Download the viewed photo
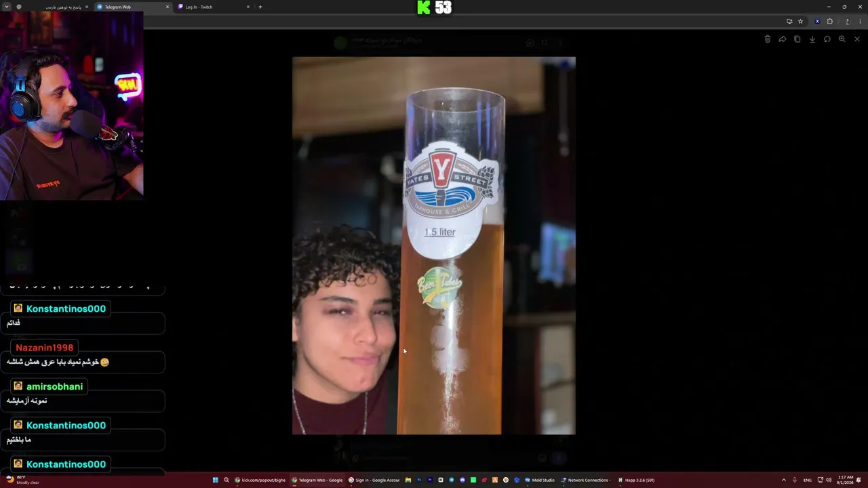Screen dimensions: 868x488 coord(812,39)
